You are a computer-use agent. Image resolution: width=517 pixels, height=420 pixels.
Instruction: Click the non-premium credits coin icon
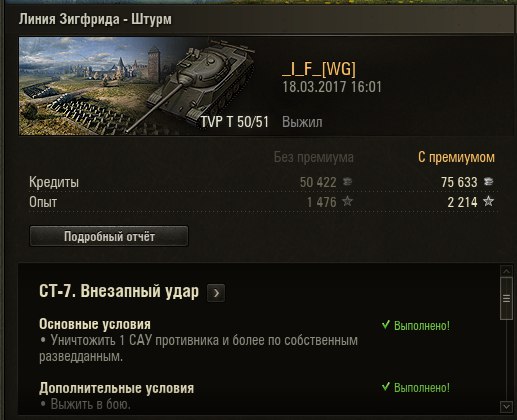pyautogui.click(x=347, y=182)
